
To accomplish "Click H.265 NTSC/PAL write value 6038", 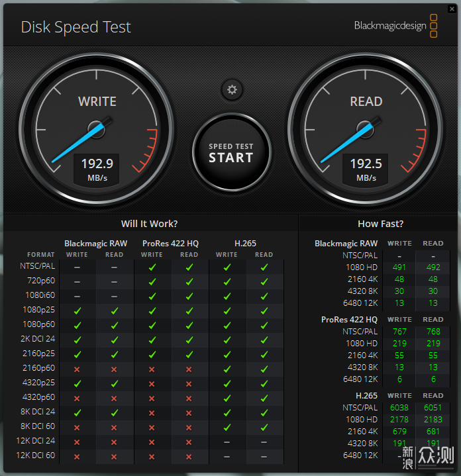I will point(399,408).
